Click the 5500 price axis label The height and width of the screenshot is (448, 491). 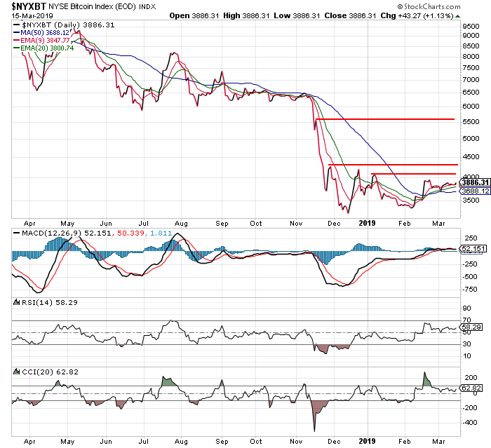tap(471, 121)
